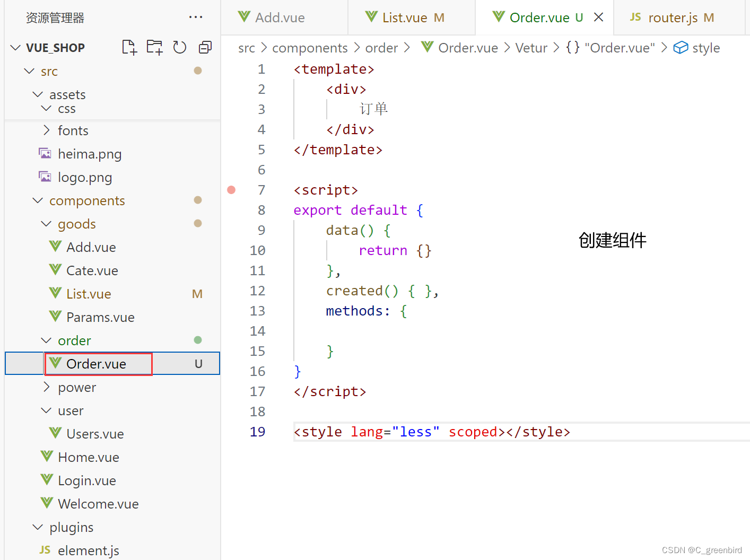Click the Vetur breadcrumb segment

[x=531, y=48]
